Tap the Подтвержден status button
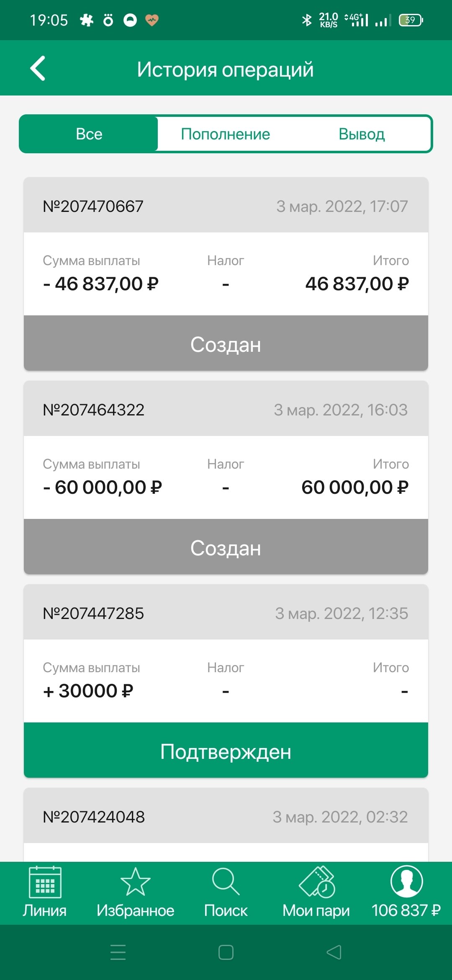The height and width of the screenshot is (980, 452). [x=226, y=751]
